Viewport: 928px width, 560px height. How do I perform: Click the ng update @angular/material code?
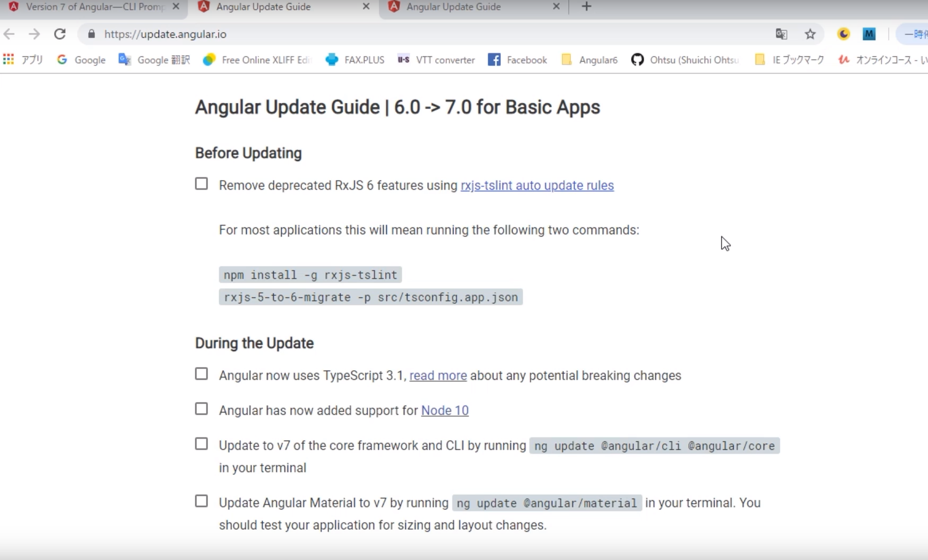click(547, 503)
